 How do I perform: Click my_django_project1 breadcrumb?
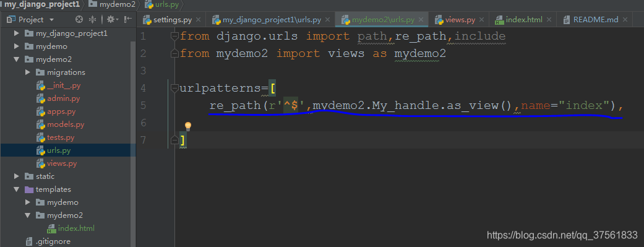(x=42, y=4)
